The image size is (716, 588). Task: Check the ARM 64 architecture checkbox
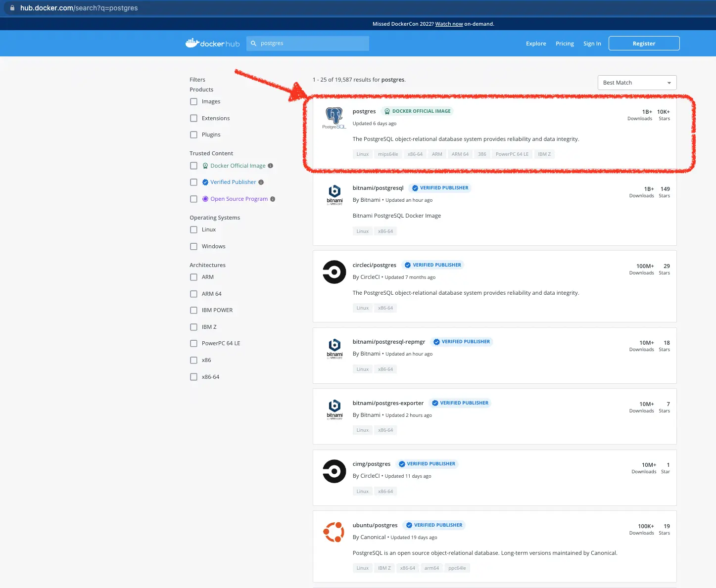point(194,294)
